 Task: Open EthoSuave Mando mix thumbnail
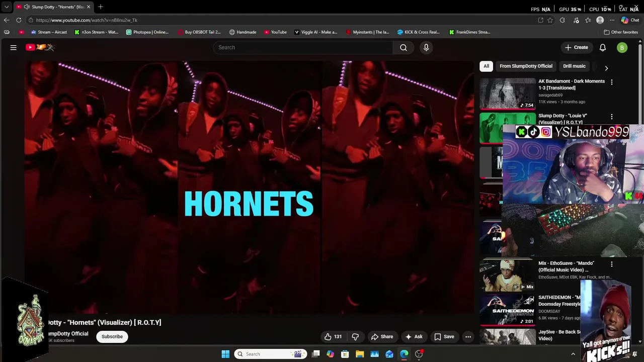(x=507, y=276)
